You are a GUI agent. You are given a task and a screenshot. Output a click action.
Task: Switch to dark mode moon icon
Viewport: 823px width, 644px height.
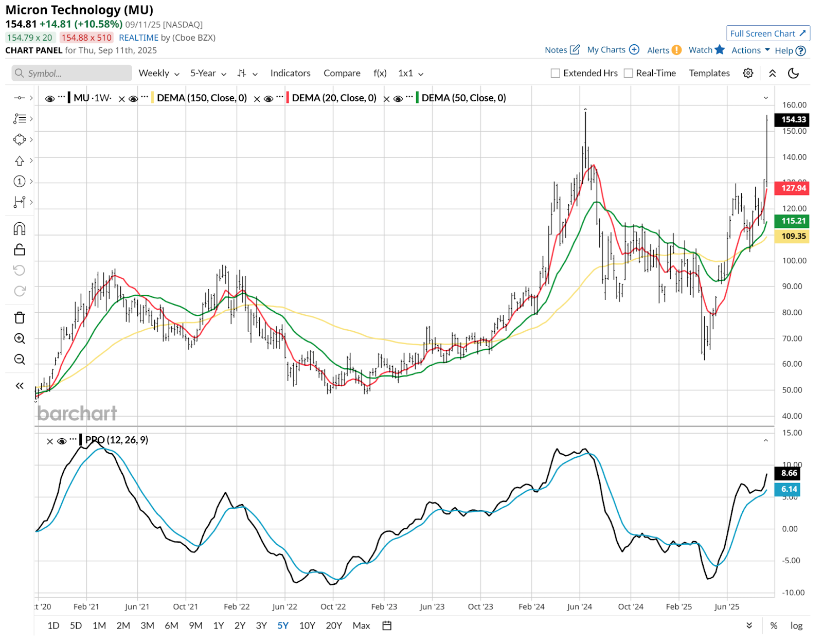click(x=794, y=73)
